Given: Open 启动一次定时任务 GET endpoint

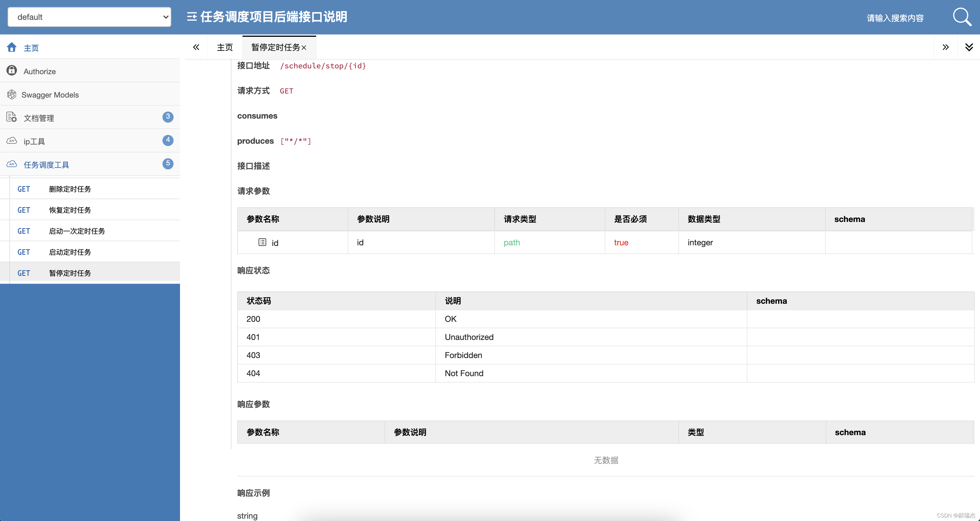Looking at the screenshot, I should (x=77, y=231).
